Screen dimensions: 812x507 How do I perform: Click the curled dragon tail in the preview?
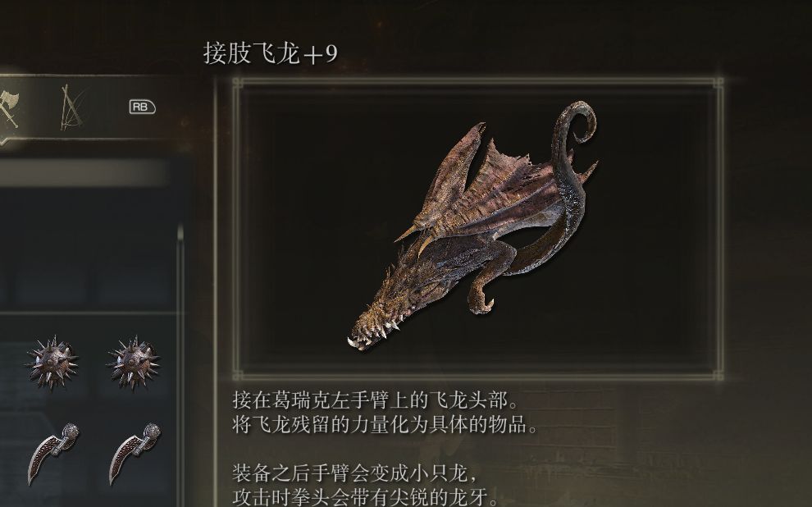tap(574, 125)
